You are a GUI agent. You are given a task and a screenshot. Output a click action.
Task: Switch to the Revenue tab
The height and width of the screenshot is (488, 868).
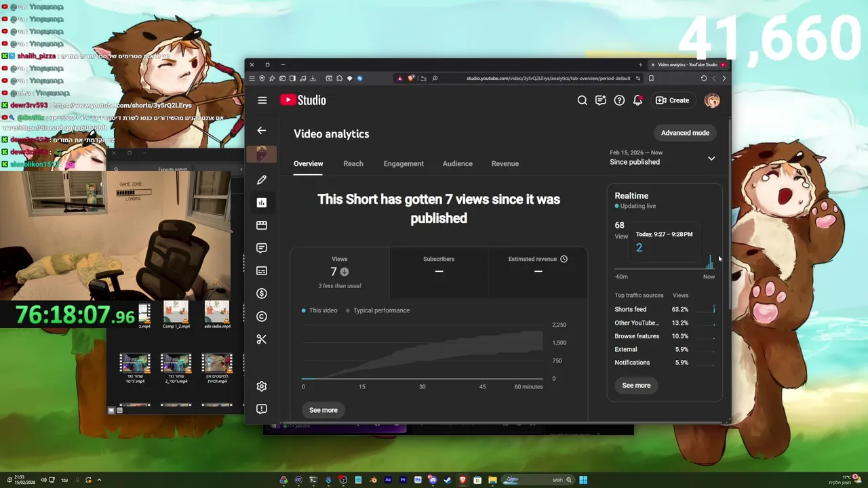[x=505, y=163]
